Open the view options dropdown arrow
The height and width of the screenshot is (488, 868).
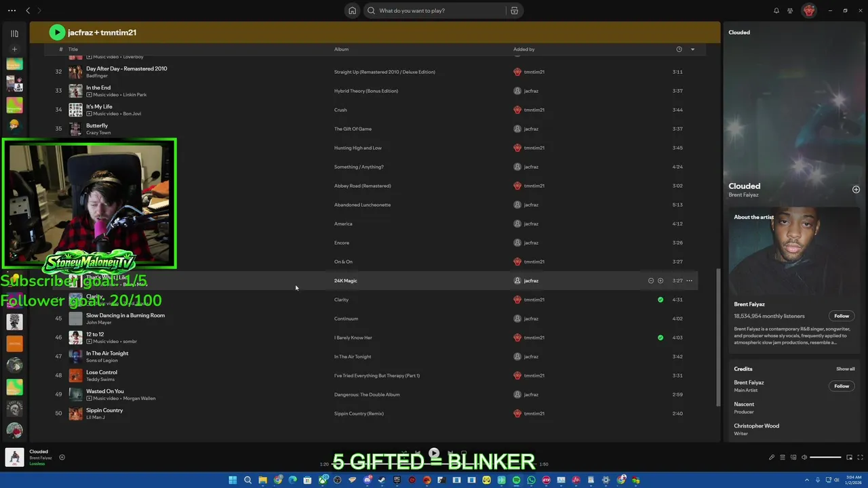(x=692, y=49)
